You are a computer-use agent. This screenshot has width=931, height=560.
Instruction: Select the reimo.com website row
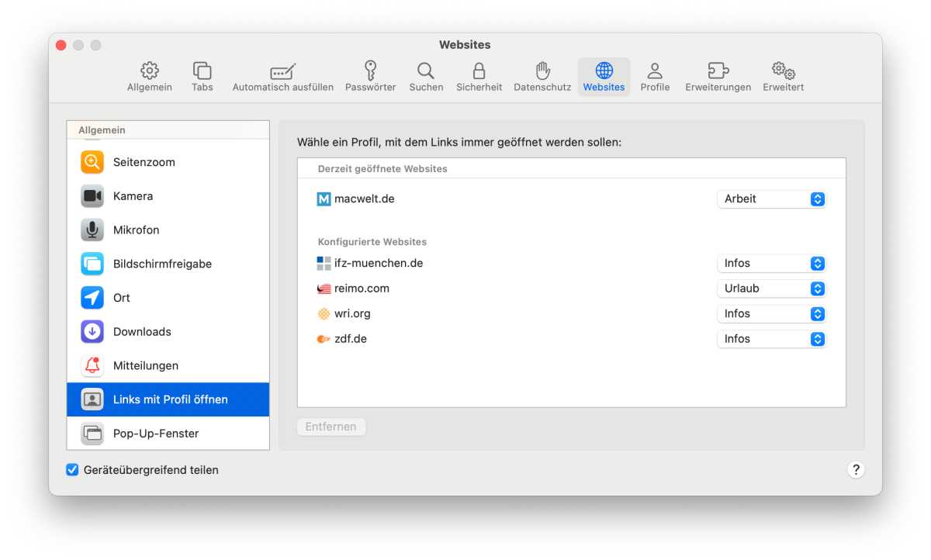tap(572, 289)
